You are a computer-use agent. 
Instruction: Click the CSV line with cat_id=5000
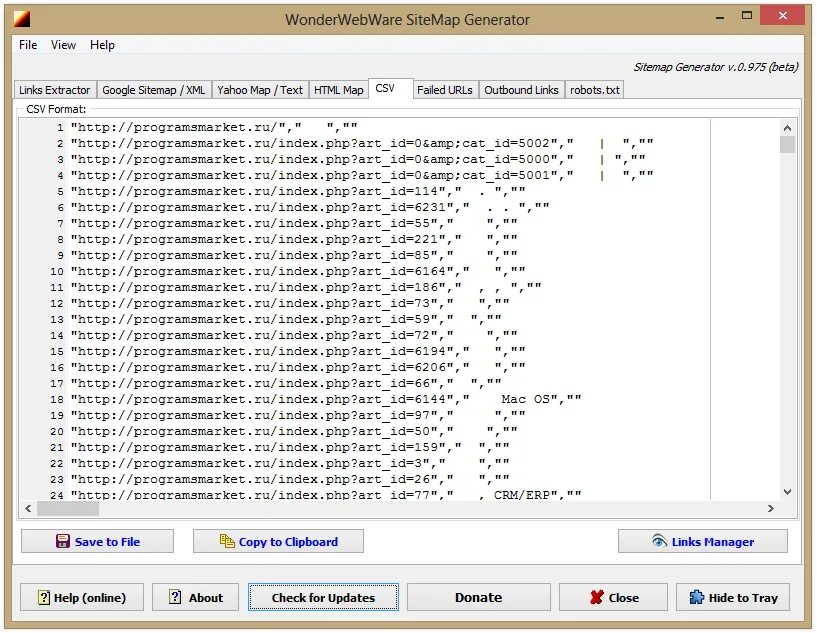pos(358,159)
